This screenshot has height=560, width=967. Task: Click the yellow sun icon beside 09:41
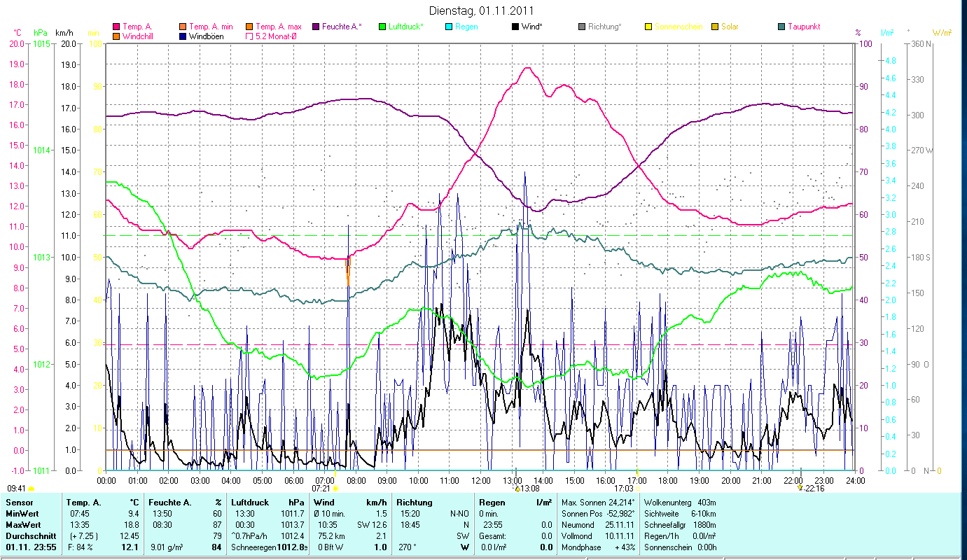[x=31, y=489]
